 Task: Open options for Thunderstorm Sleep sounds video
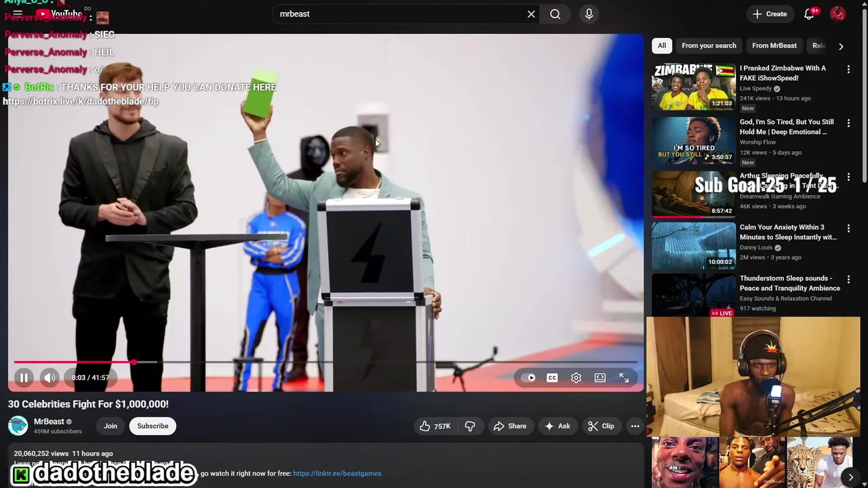pos(848,279)
